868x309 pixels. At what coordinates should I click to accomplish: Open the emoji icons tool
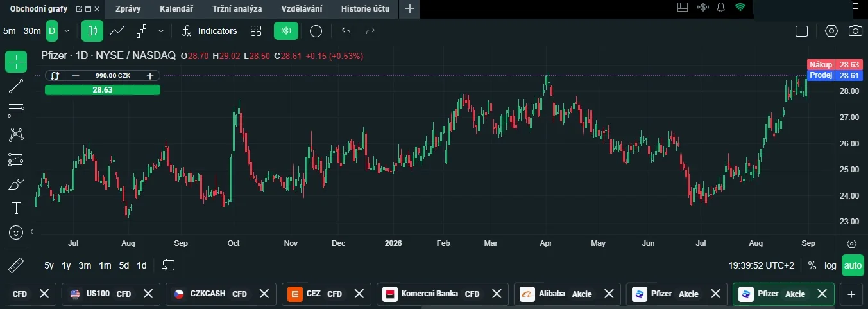[16, 232]
